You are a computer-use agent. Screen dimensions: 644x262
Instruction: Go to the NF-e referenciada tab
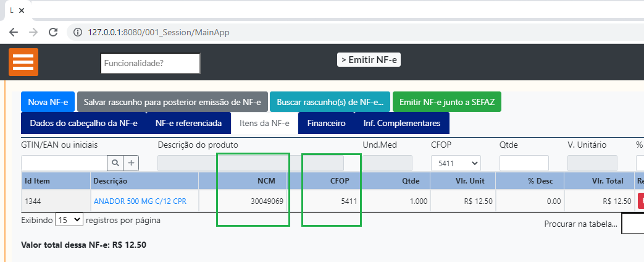[188, 123]
